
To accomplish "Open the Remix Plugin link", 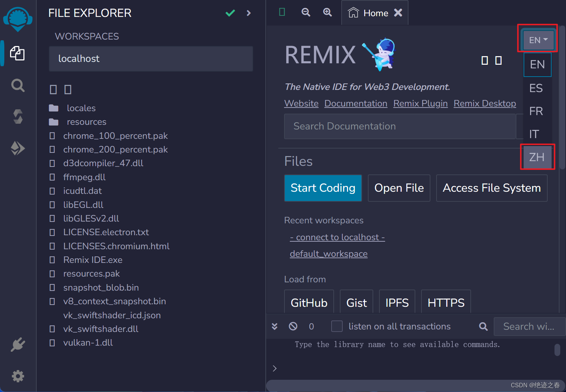I will [x=420, y=104].
